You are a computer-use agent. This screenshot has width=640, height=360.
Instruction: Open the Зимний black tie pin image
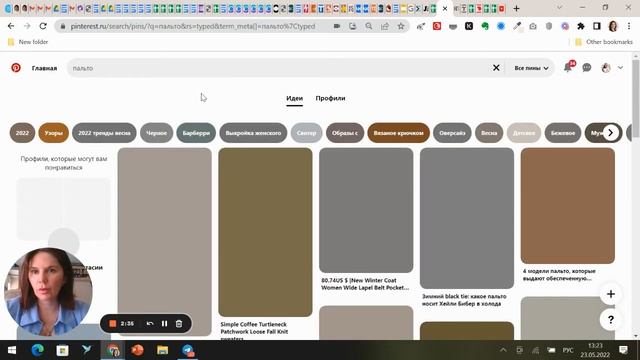click(467, 218)
